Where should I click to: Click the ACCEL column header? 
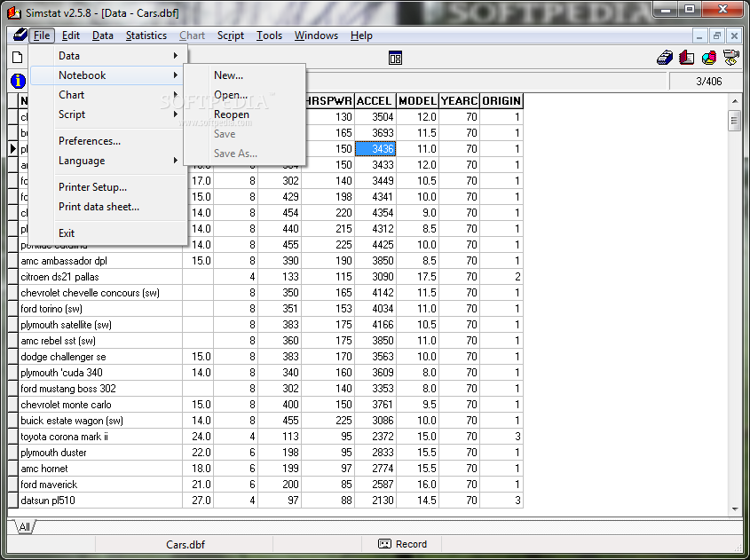pos(375,101)
